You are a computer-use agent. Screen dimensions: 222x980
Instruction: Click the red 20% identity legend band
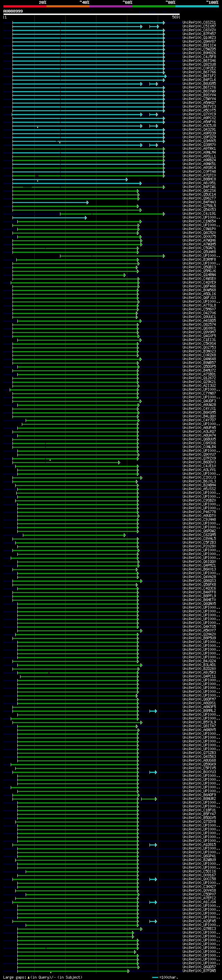pyautogui.click(x=25, y=6)
